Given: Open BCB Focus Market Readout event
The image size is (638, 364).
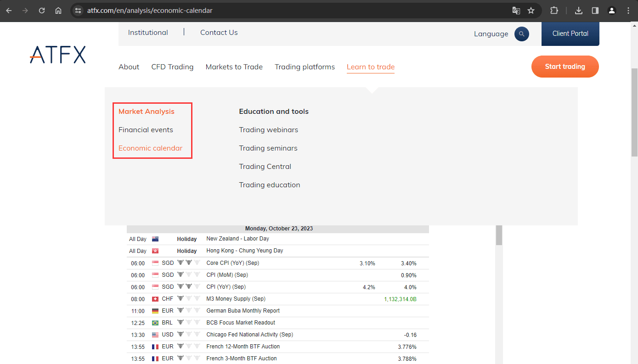Looking at the screenshot, I should pyautogui.click(x=241, y=323).
